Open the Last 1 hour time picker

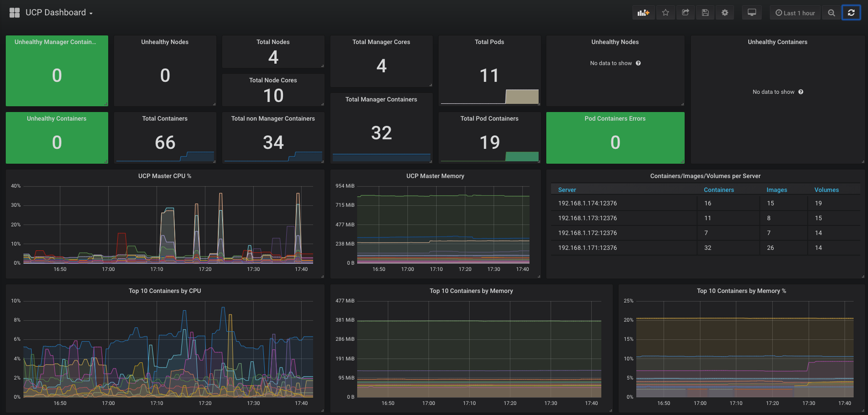point(795,13)
